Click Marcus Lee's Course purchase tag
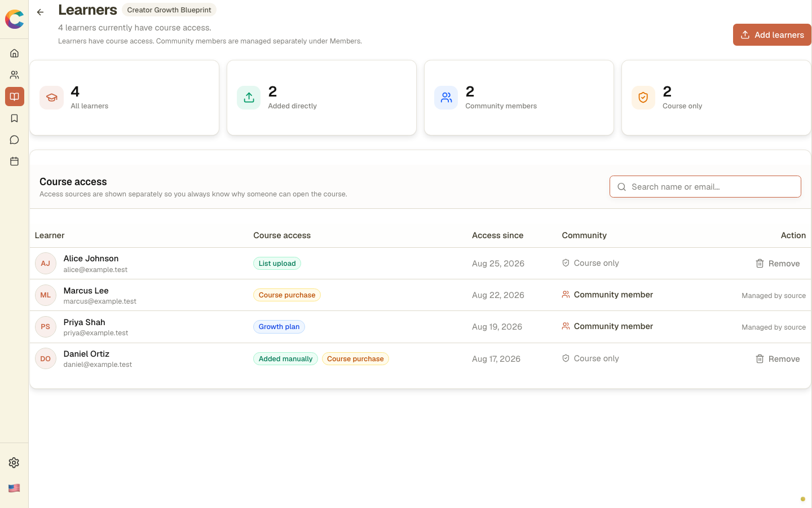Screen dimensions: 812x508 click(287, 295)
